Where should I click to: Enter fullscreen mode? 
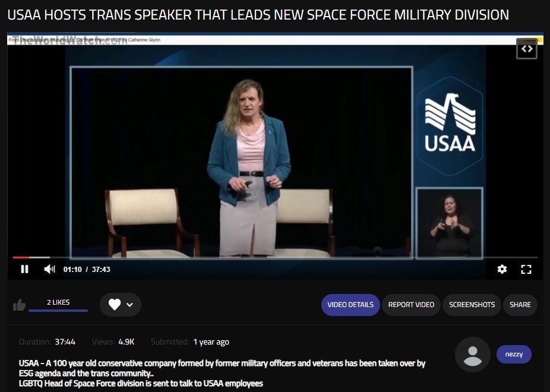(526, 269)
